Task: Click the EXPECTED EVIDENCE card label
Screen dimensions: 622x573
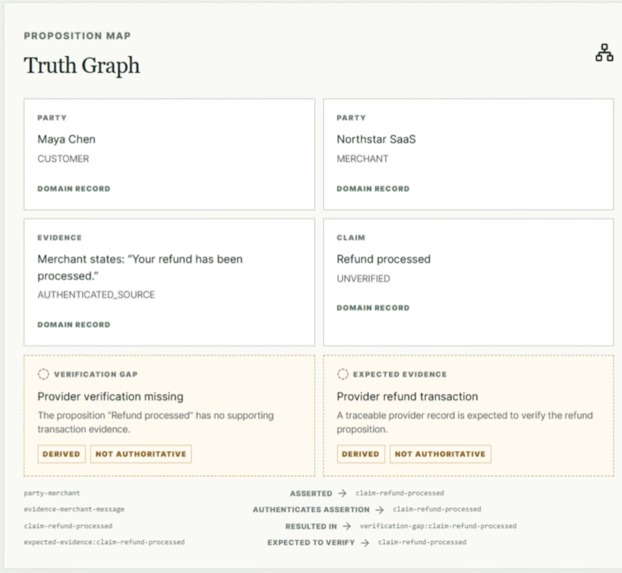Action: pyautogui.click(x=400, y=374)
